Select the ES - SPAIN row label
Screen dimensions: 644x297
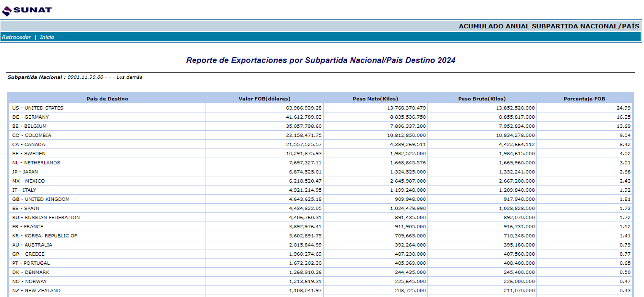[x=26, y=209]
